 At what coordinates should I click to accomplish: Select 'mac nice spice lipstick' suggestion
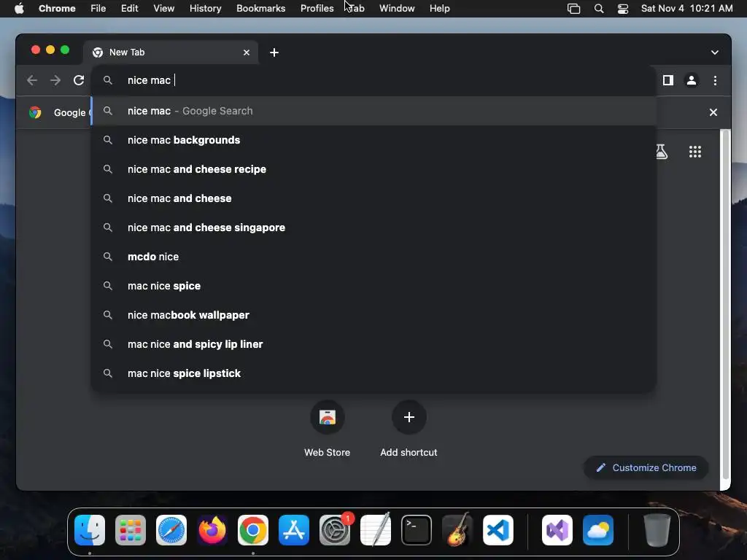[x=373, y=373]
